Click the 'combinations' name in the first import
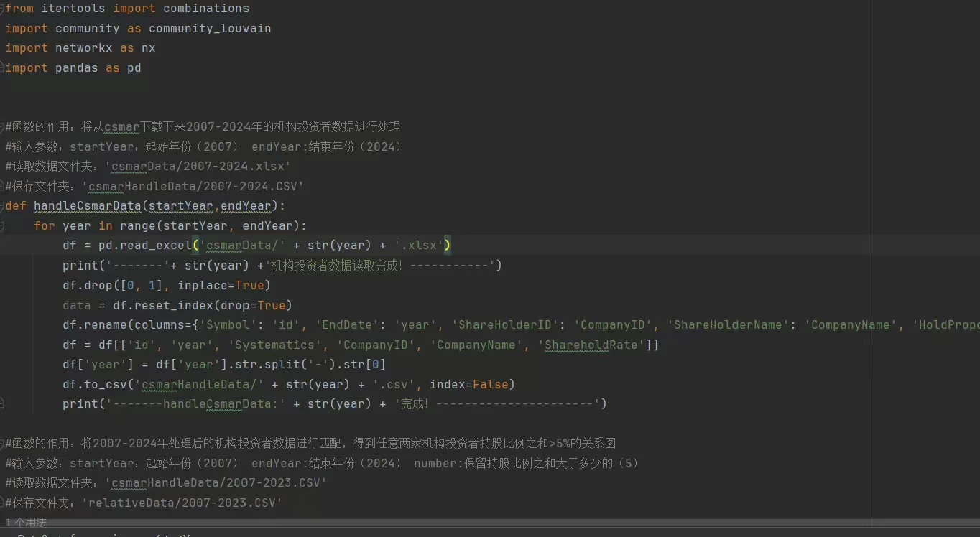 (x=206, y=9)
